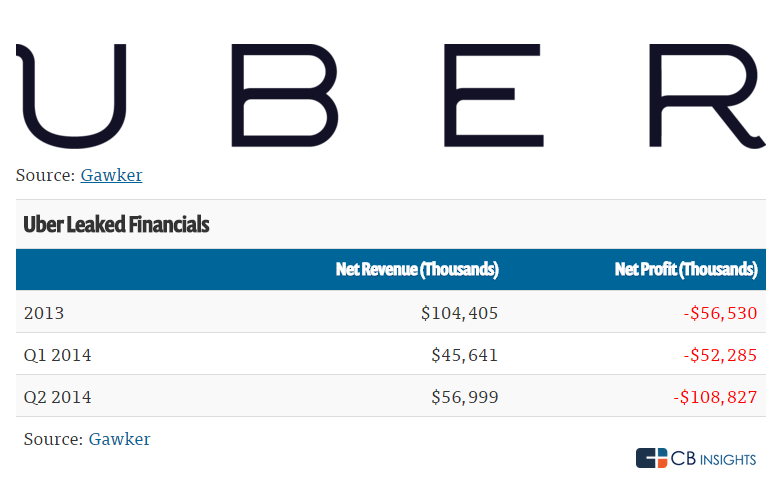Open the Gawker source link below the table
Screen dimensions: 784x480
(119, 438)
